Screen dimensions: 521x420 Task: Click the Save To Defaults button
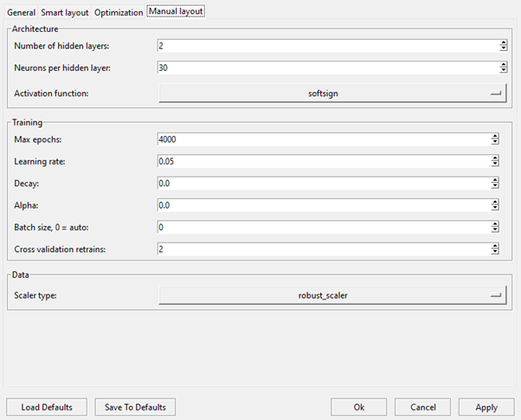(x=135, y=407)
